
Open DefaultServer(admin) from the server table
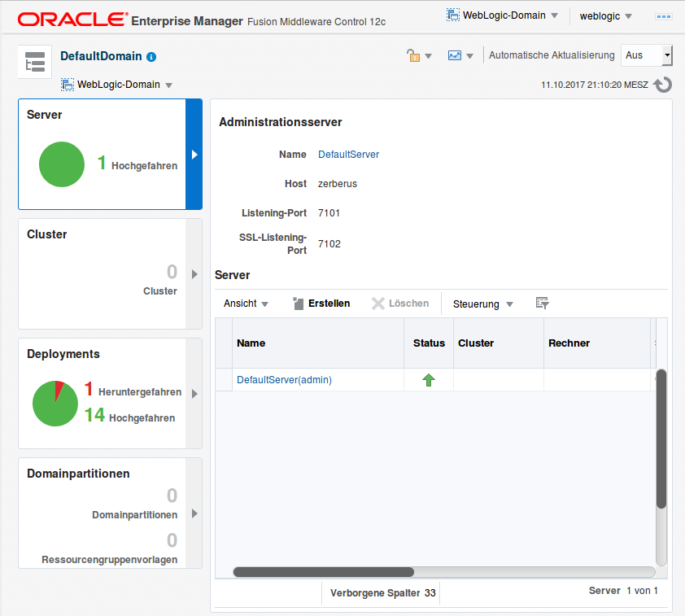coord(285,379)
